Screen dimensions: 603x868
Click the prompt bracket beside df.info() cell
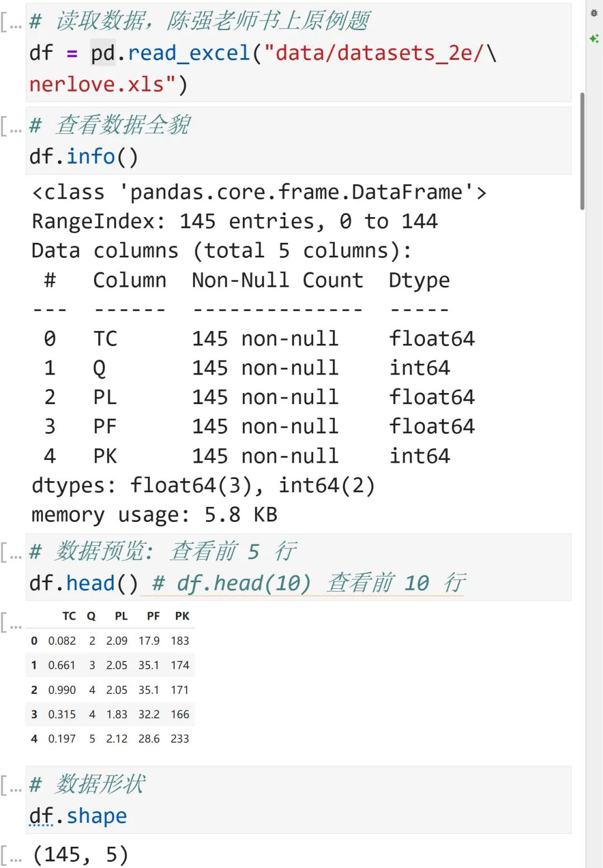click(11, 126)
